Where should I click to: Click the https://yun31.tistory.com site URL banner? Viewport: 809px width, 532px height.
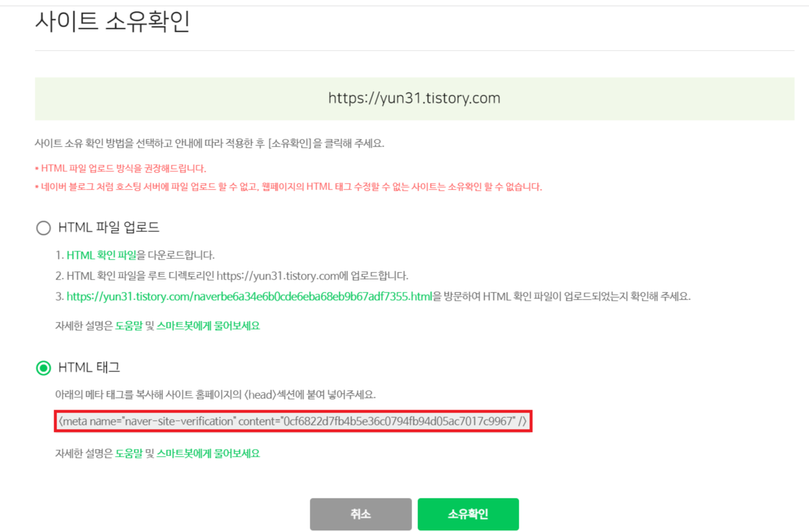point(415,98)
